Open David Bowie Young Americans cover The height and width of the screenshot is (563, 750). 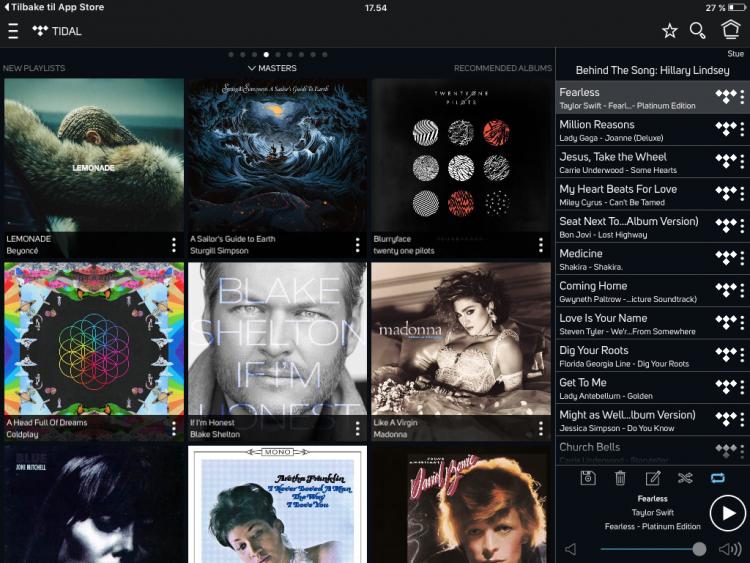pos(461,504)
